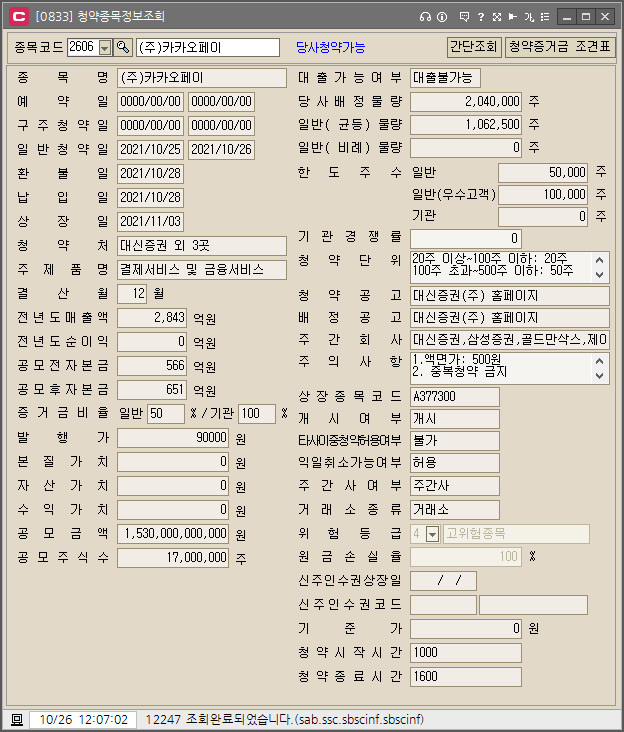Click 증거금비율 기관 field 100

pos(257,414)
